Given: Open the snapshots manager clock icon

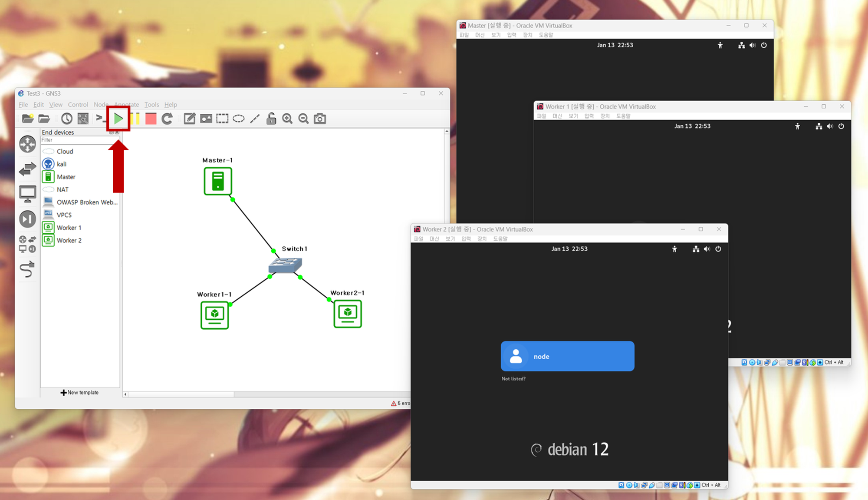Looking at the screenshot, I should click(66, 119).
